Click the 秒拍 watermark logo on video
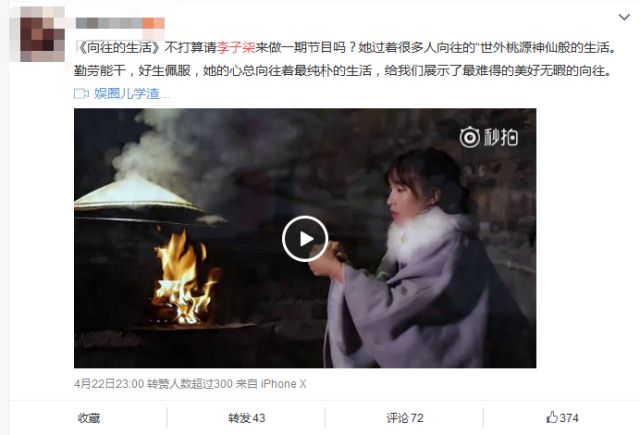The height and width of the screenshot is (435, 640). pyautogui.click(x=489, y=137)
